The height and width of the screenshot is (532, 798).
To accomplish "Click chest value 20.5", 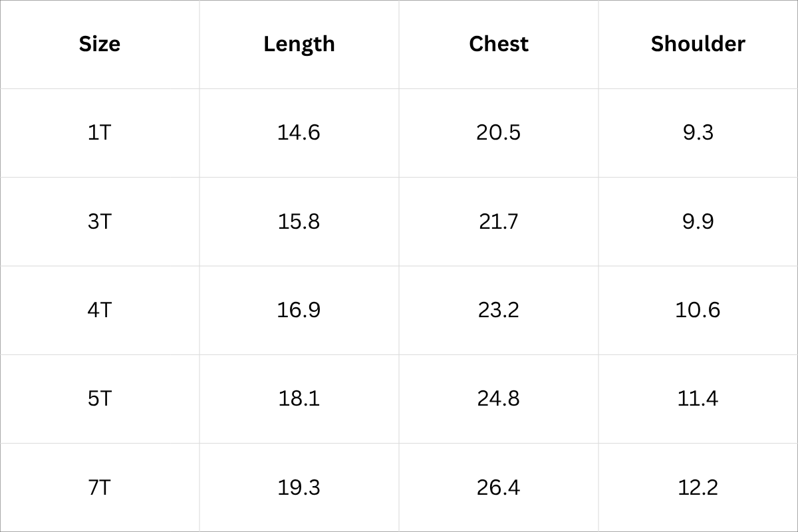I will pyautogui.click(x=498, y=132).
